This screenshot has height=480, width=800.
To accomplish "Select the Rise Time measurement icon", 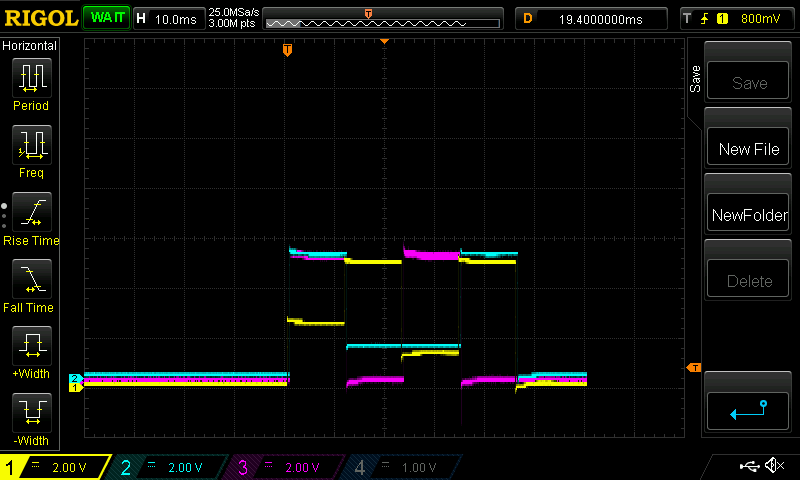I will pos(32,212).
